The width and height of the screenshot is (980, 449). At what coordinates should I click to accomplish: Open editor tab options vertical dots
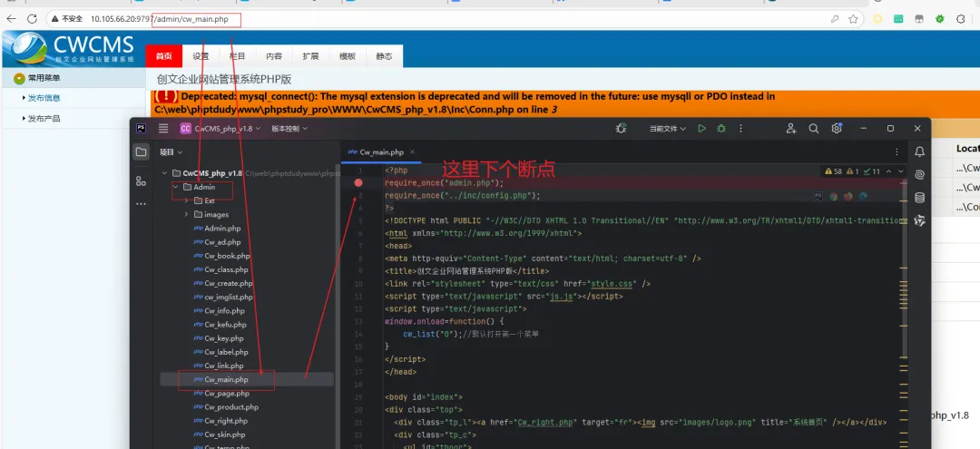click(897, 151)
